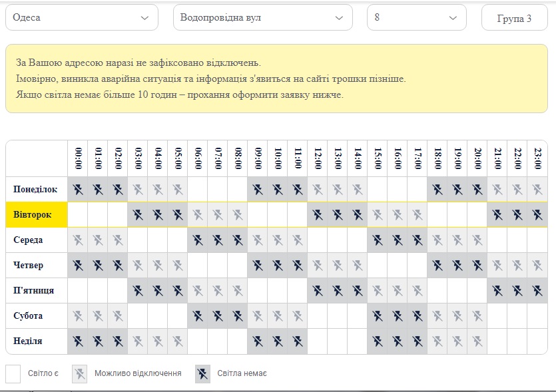Click the yellow no-outages notice box
The image size is (556, 392).
pos(276,79)
